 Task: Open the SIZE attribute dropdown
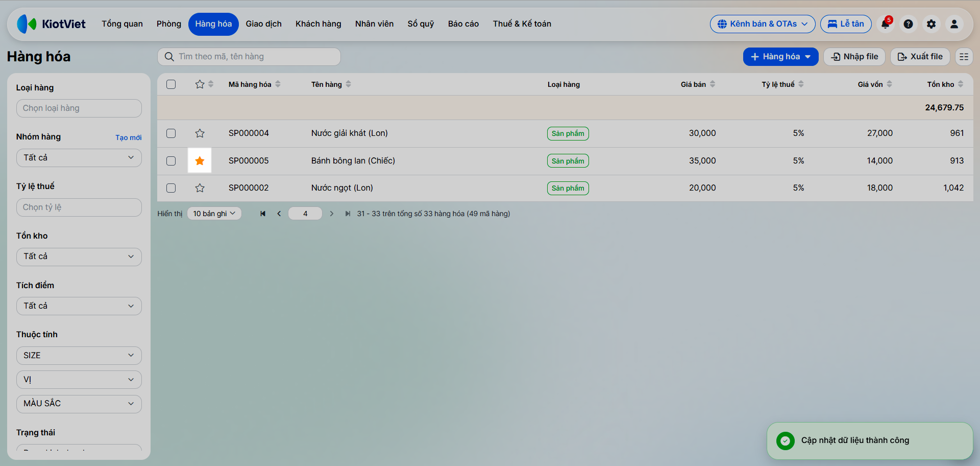[x=79, y=356]
